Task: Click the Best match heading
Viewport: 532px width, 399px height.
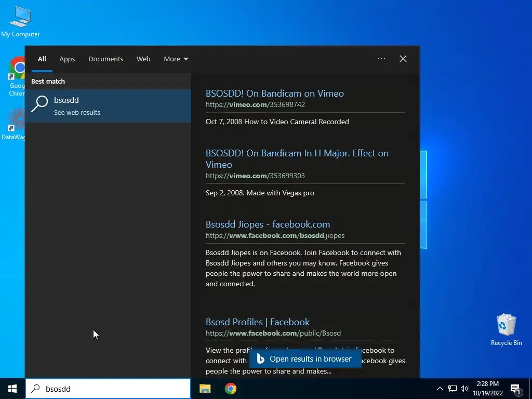Action: (48, 82)
